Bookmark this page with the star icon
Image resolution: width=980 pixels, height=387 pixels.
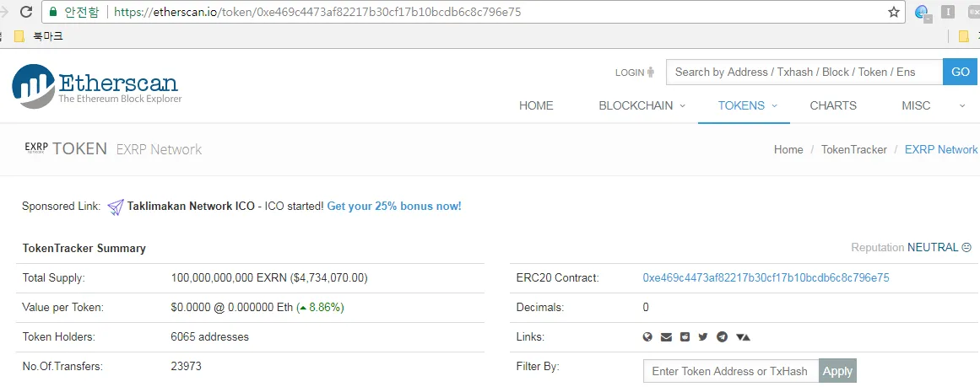(x=894, y=12)
